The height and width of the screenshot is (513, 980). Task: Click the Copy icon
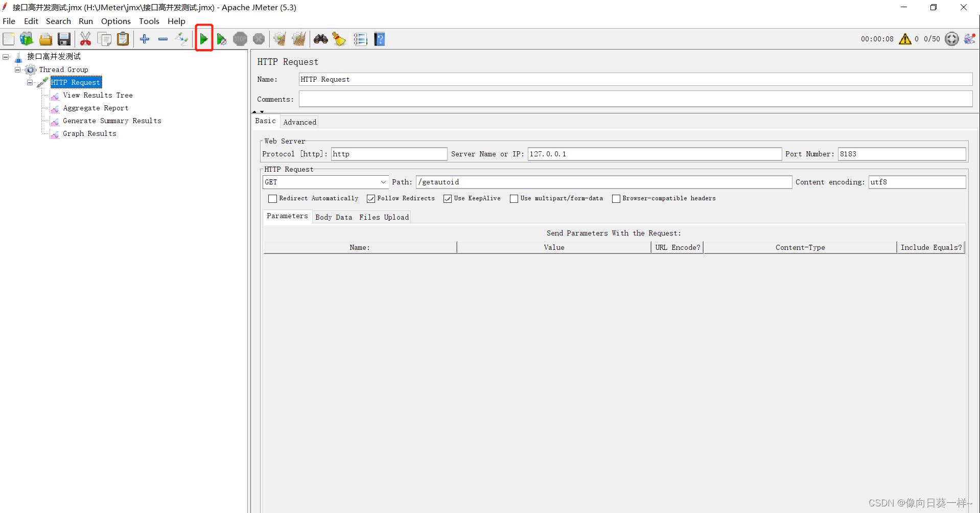point(104,39)
